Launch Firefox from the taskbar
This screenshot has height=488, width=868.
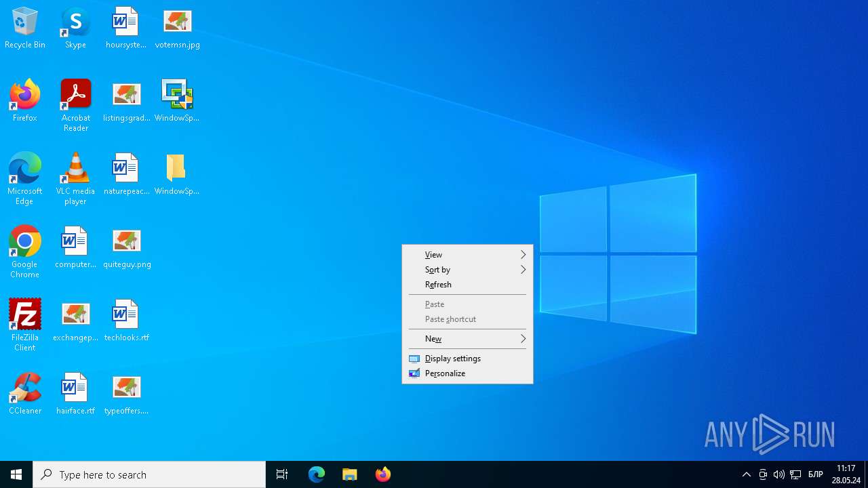point(383,474)
